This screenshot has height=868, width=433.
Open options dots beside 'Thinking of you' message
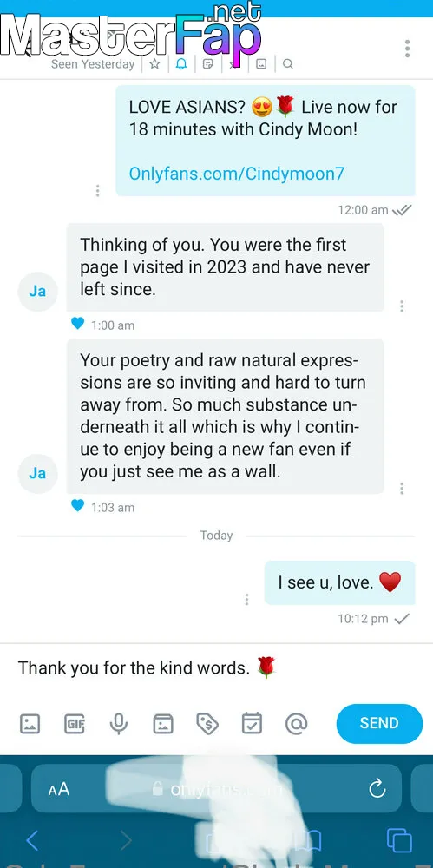pyautogui.click(x=402, y=306)
